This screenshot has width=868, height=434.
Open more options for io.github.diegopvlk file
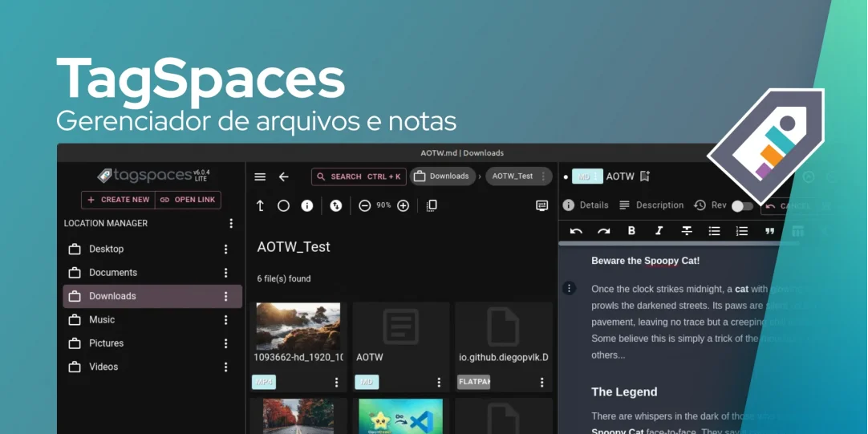(x=541, y=383)
